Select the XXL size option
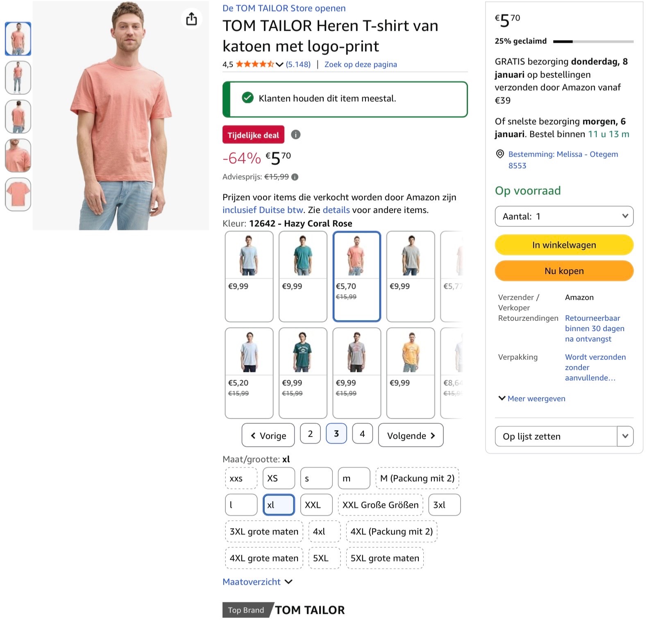Screen dimensions: 672x629 click(x=316, y=505)
